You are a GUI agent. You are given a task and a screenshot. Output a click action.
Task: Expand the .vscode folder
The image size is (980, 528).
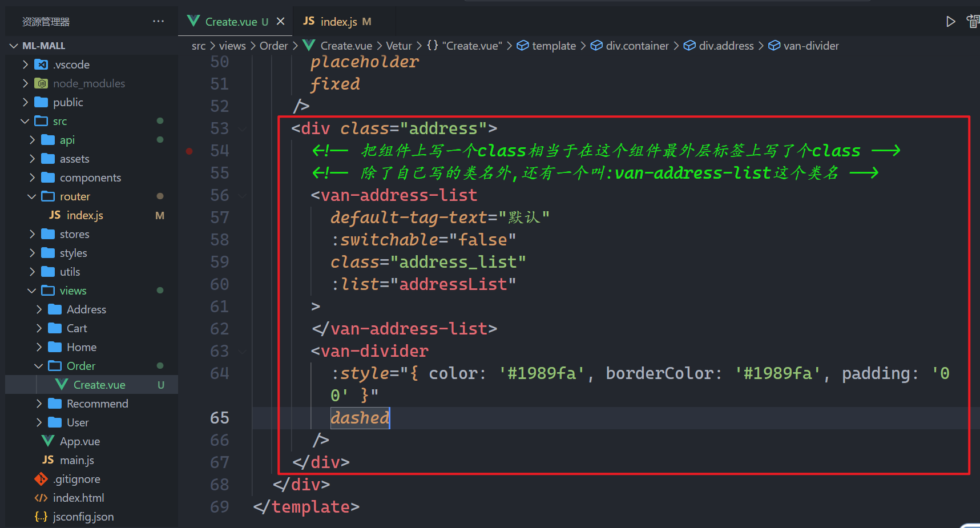pos(25,65)
